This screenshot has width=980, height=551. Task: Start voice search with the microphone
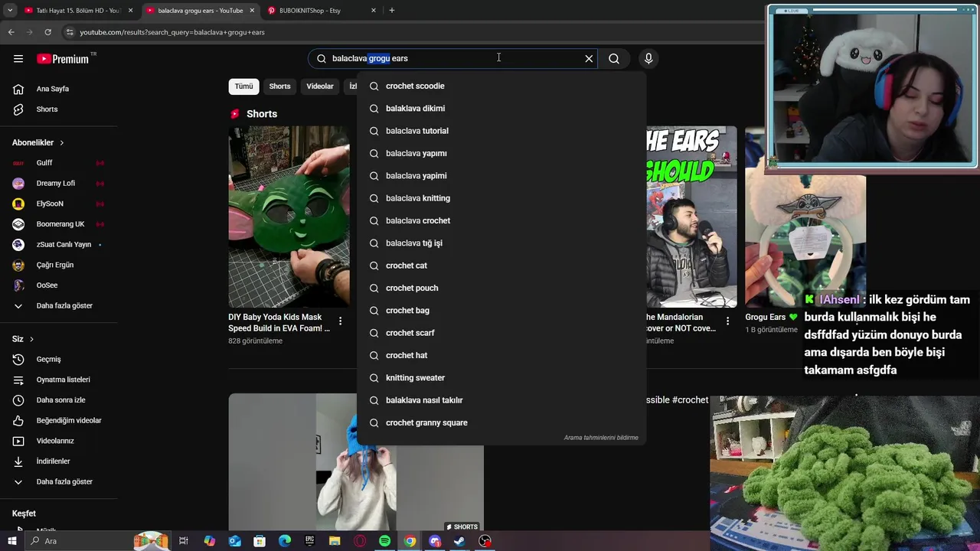[x=648, y=58]
